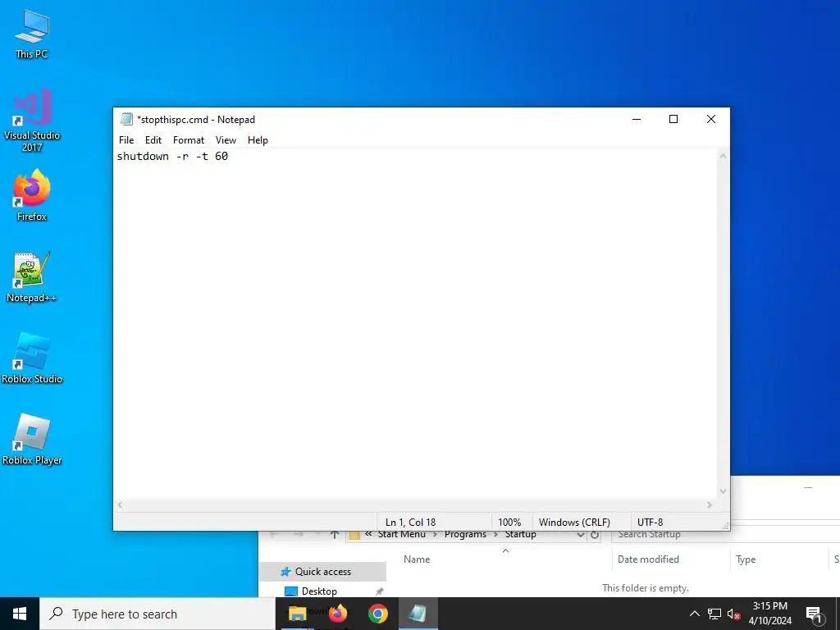Click the Notepad taskbar button

pos(418,614)
